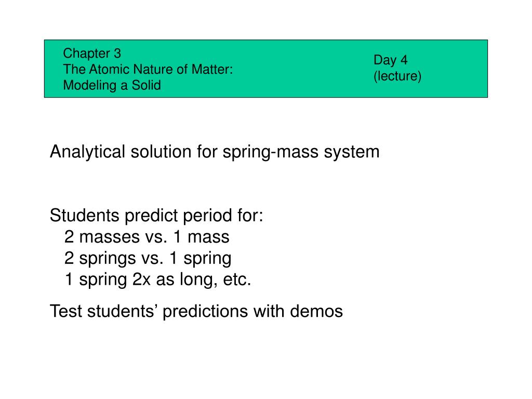Click 'Test students' predictions with demos' line
This screenshot has height=399, width=532.
coord(196,312)
